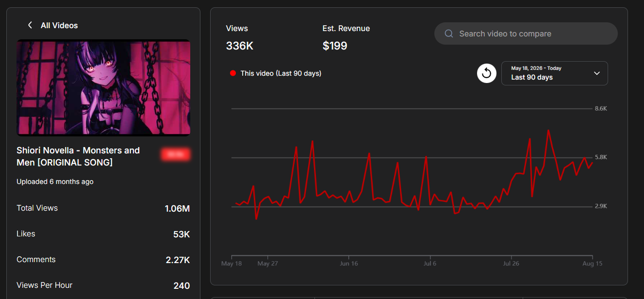Select the Comments value 2.27K
Viewport: 644px width, 299px height.
coord(178,260)
